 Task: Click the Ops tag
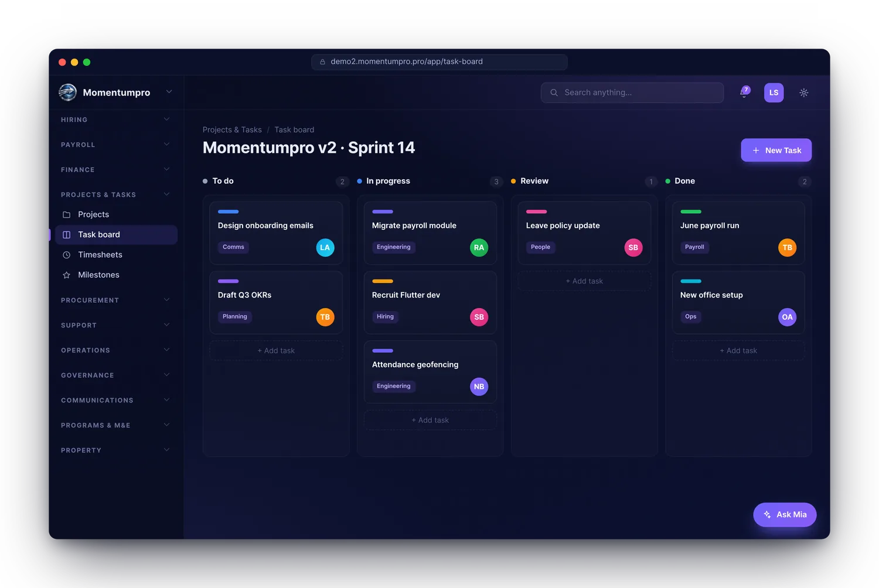(691, 317)
